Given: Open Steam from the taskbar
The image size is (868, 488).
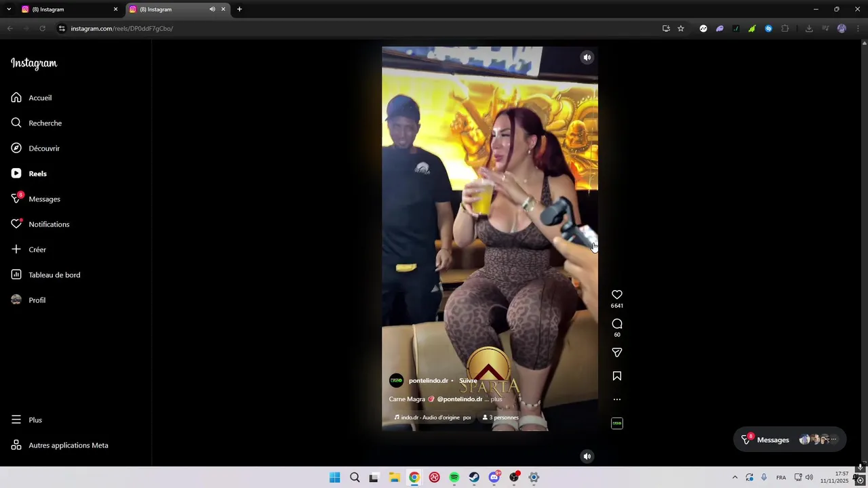Looking at the screenshot, I should tap(474, 477).
